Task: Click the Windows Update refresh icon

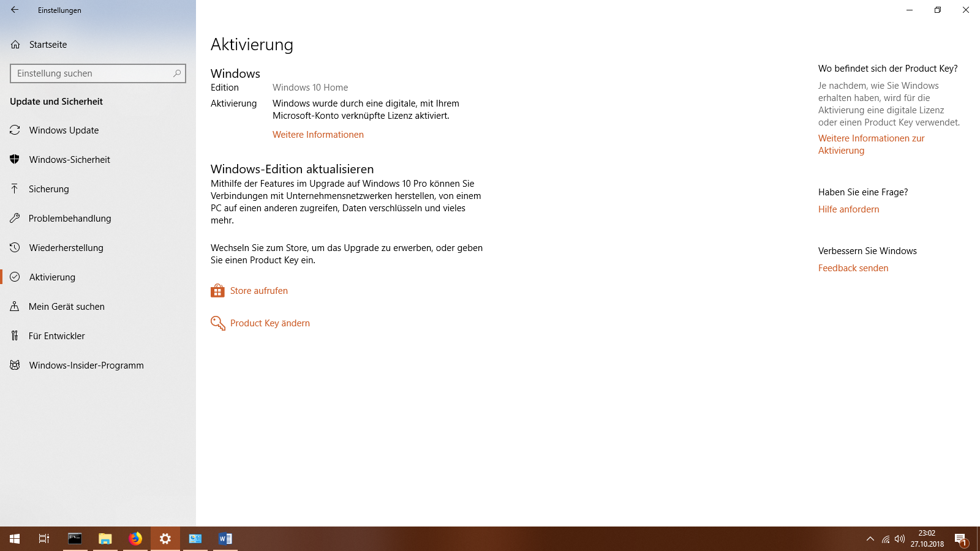Action: pyautogui.click(x=15, y=130)
